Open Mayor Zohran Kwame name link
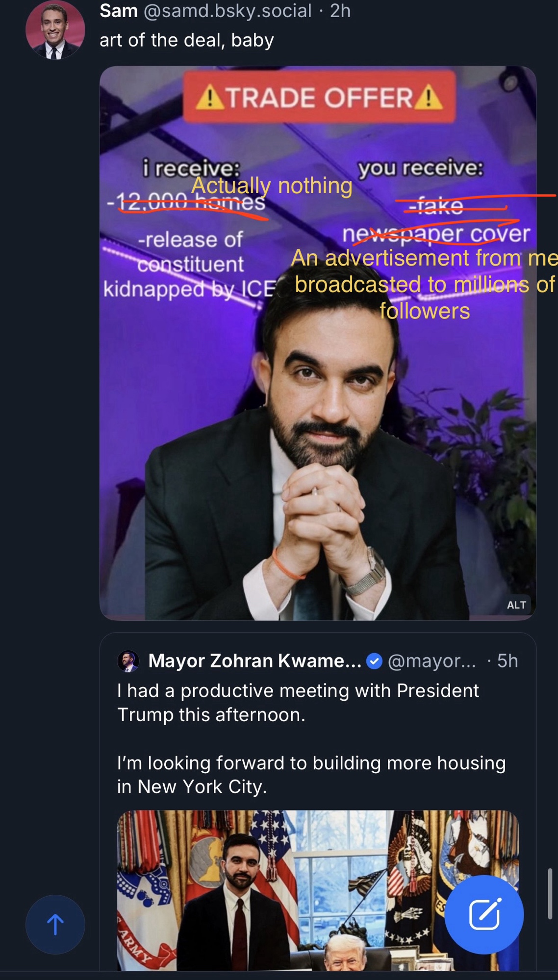This screenshot has width=558, height=980. (x=254, y=661)
